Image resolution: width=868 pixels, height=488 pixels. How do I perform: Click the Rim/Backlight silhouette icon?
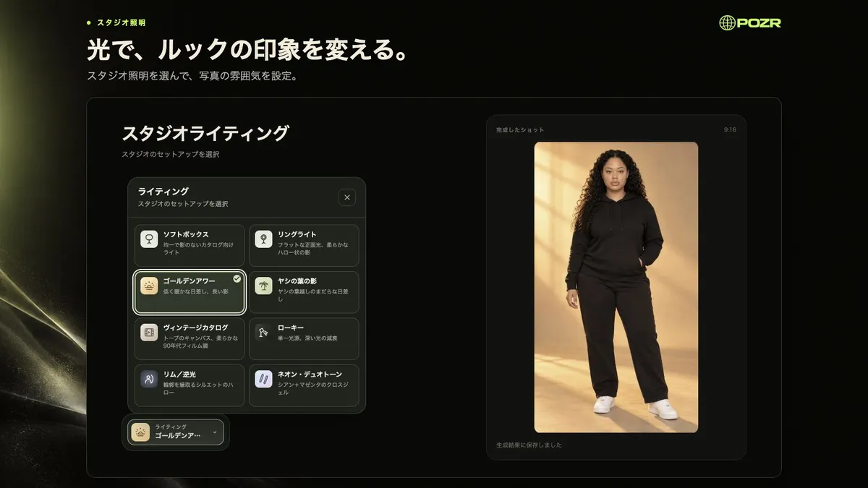[x=150, y=379]
